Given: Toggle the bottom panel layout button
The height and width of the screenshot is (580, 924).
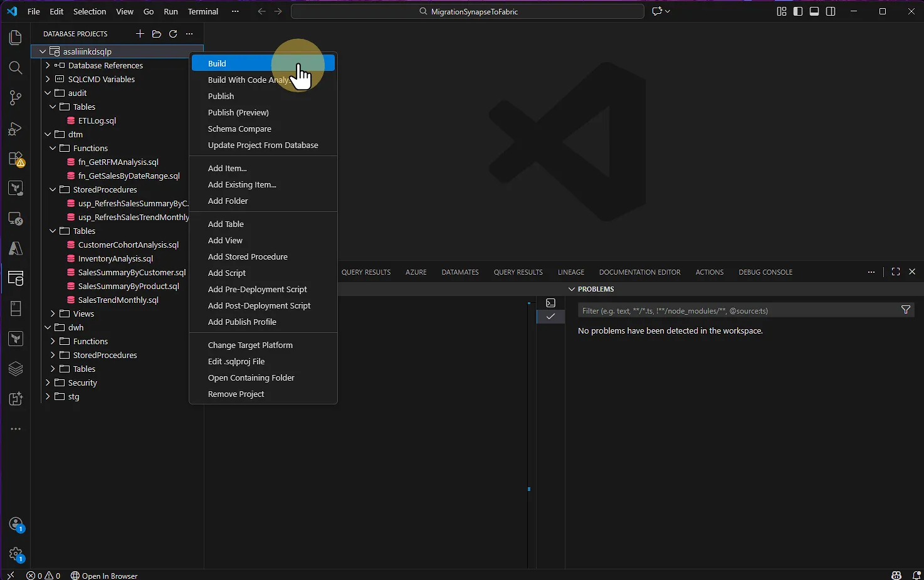Looking at the screenshot, I should (x=814, y=11).
